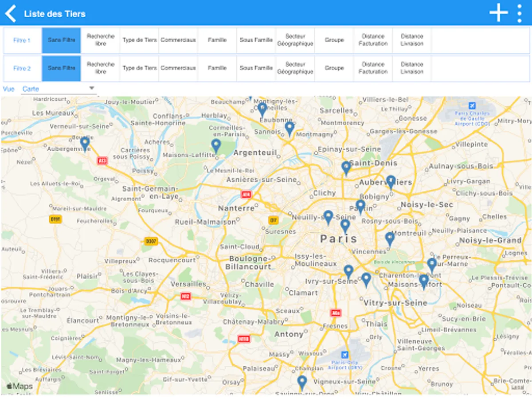Select the map pin at Saint-Denis

tap(346, 169)
